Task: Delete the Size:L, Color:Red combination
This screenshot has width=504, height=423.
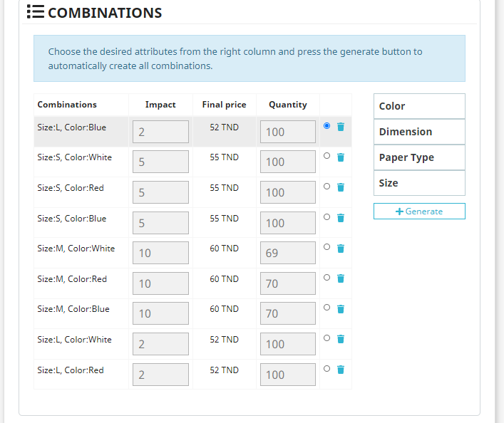Action: pyautogui.click(x=341, y=370)
